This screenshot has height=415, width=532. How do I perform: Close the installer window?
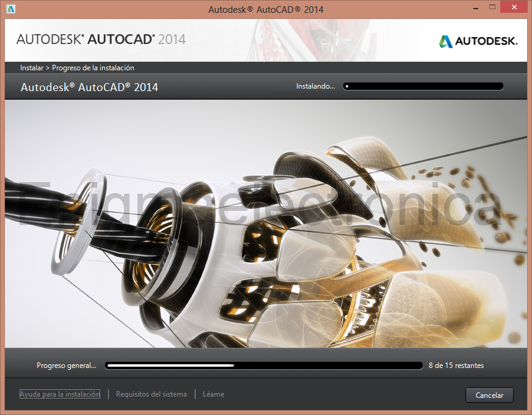pos(514,7)
